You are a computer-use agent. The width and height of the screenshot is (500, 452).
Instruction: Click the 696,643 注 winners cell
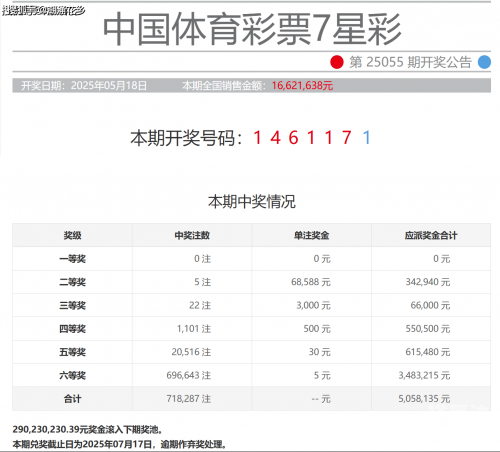(x=189, y=375)
